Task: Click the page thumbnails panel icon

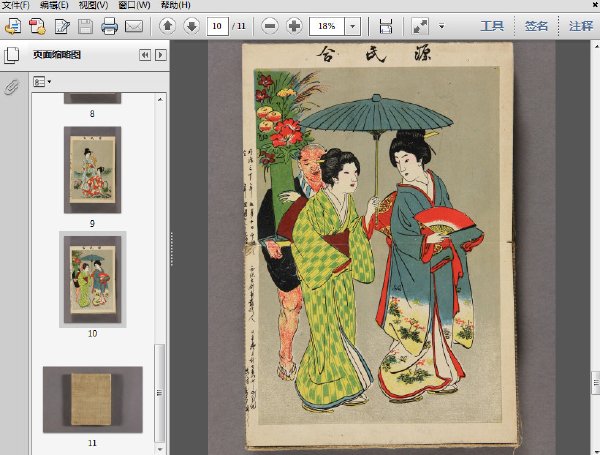Action: 11,55
